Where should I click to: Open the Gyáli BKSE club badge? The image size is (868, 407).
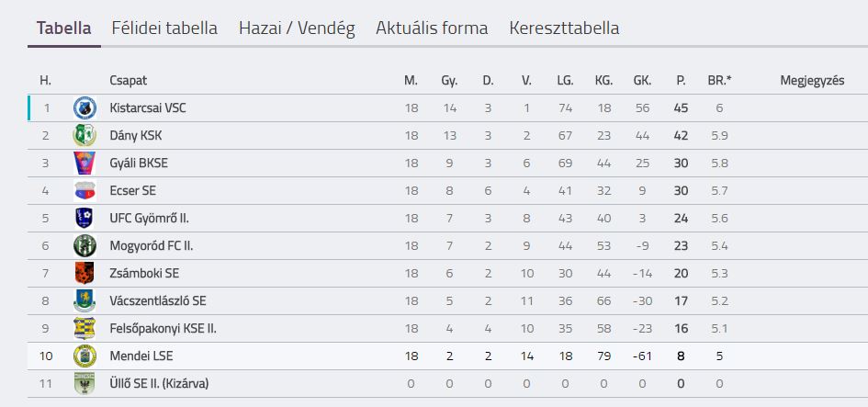tap(85, 164)
